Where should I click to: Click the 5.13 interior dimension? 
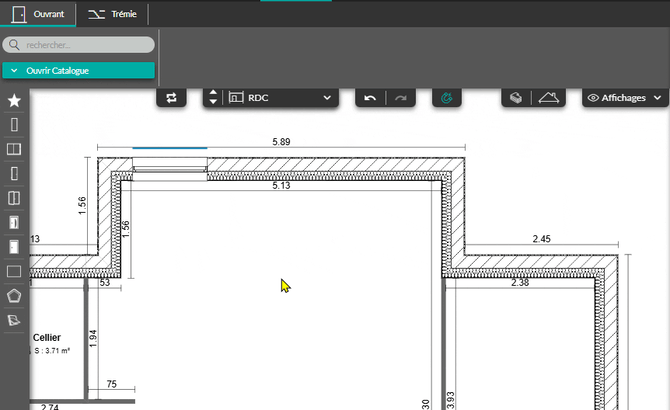[281, 185]
